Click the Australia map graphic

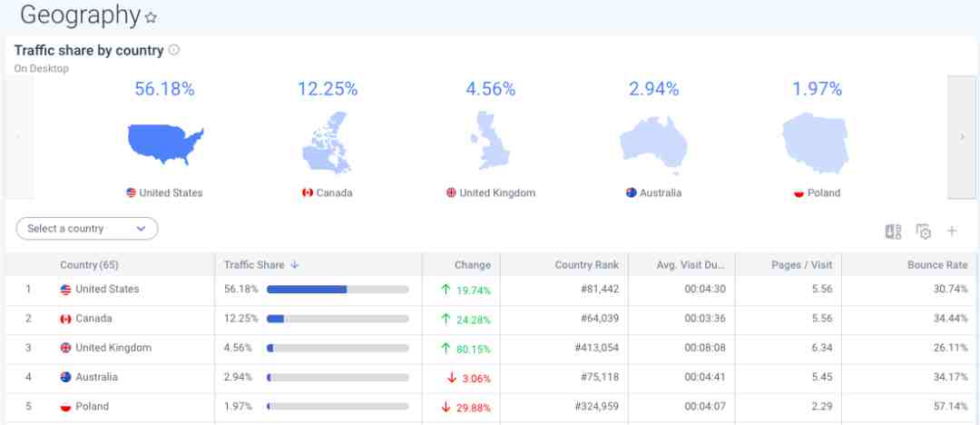click(x=653, y=143)
